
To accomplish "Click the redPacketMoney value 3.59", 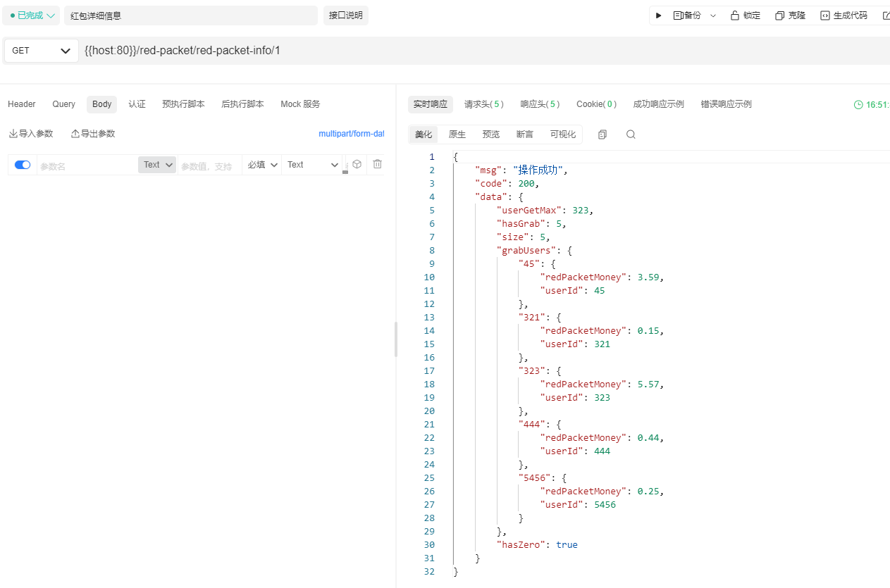I will click(x=648, y=277).
